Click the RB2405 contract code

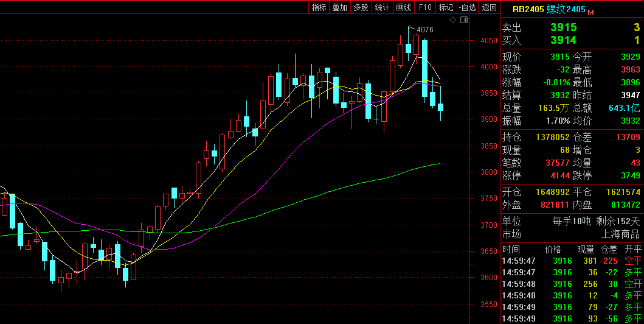pyautogui.click(x=528, y=9)
